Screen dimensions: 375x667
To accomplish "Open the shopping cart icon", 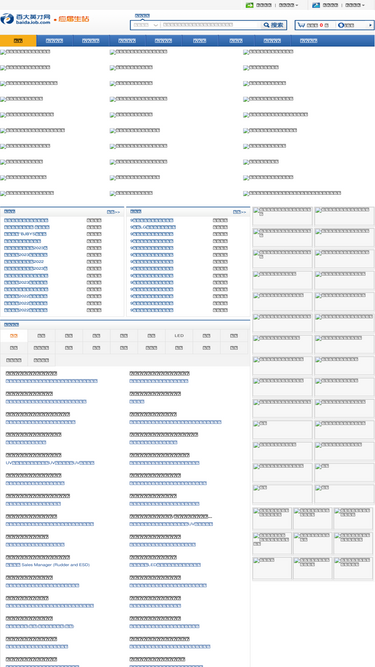I will 301,25.
